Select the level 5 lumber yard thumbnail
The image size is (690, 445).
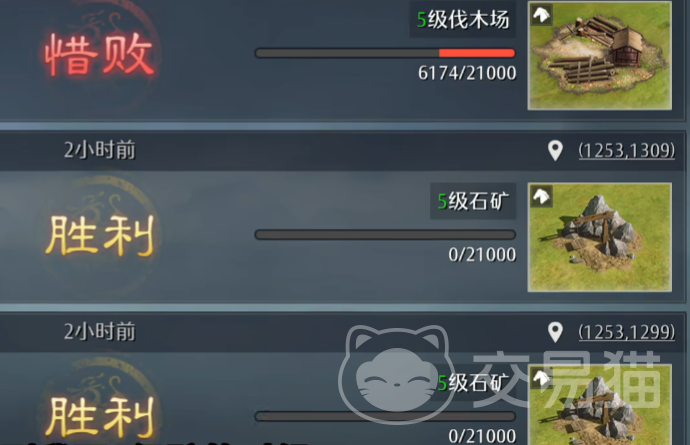(599, 55)
